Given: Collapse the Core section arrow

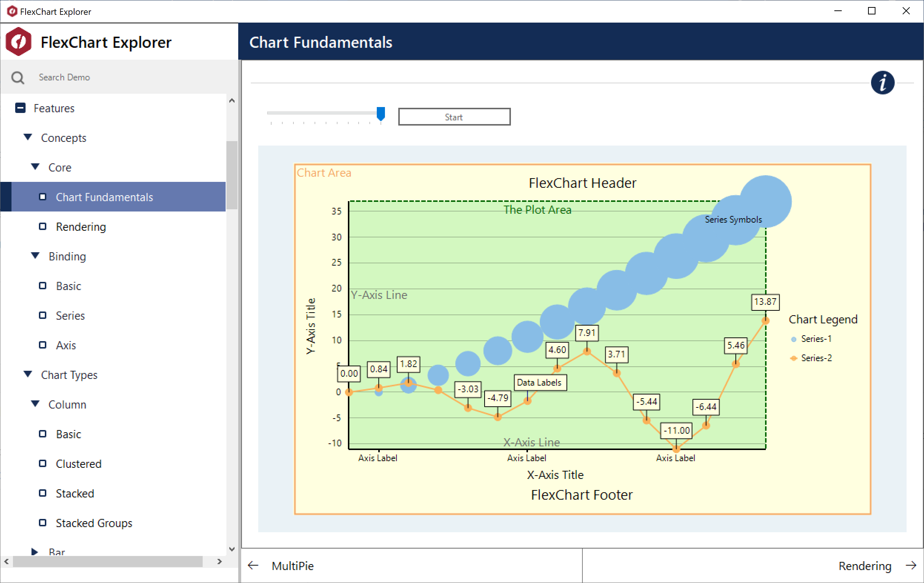Looking at the screenshot, I should (35, 166).
